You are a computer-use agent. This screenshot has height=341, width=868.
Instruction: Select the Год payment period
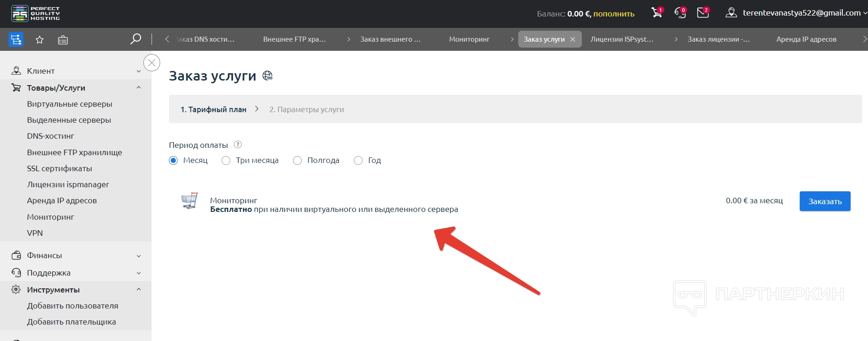point(358,160)
